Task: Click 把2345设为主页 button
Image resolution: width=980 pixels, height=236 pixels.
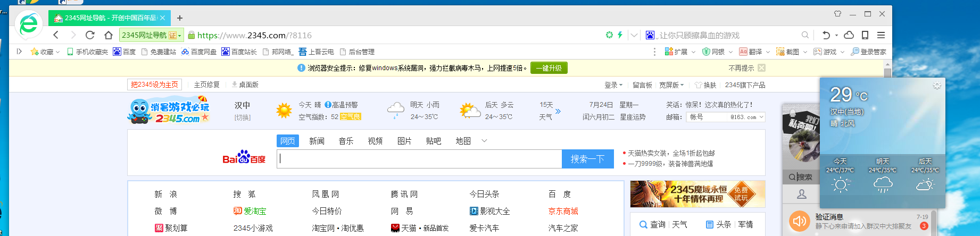Action: coord(155,85)
